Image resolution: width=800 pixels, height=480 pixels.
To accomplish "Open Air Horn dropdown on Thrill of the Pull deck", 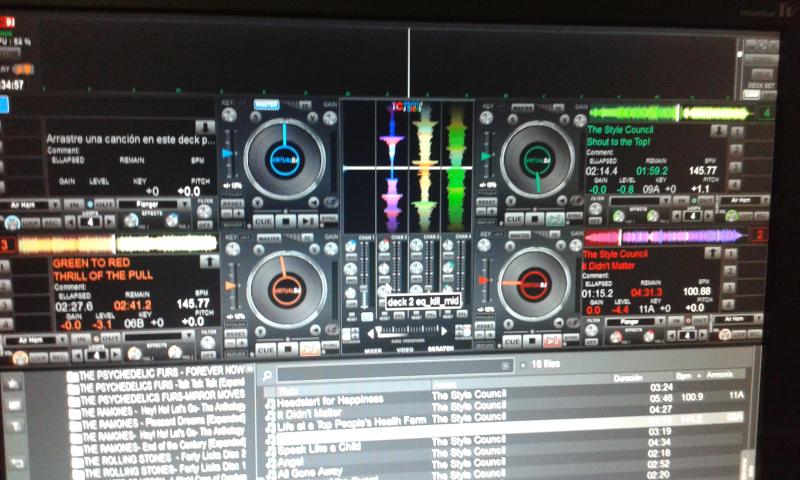I will pos(61,339).
